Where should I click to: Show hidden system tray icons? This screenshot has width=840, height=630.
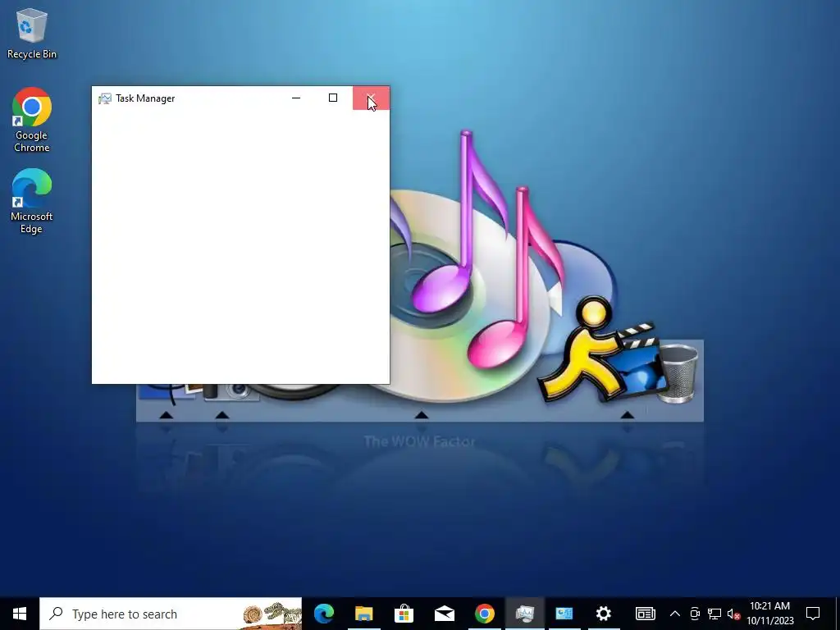(x=675, y=614)
